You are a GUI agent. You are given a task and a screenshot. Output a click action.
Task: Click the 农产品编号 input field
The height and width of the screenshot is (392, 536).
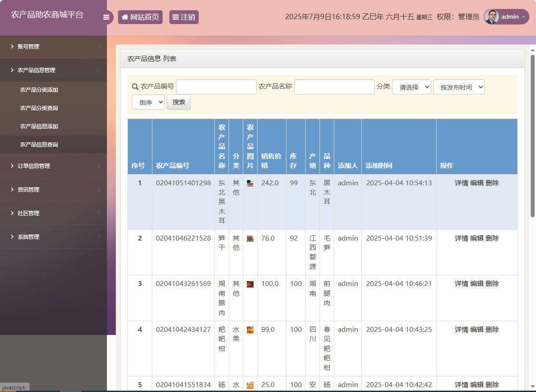click(216, 87)
